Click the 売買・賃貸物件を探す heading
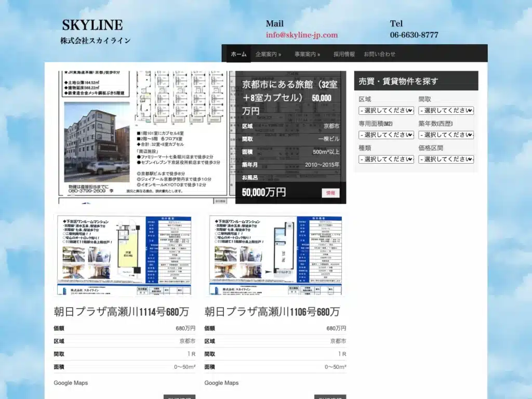This screenshot has width=532, height=399. click(x=398, y=81)
